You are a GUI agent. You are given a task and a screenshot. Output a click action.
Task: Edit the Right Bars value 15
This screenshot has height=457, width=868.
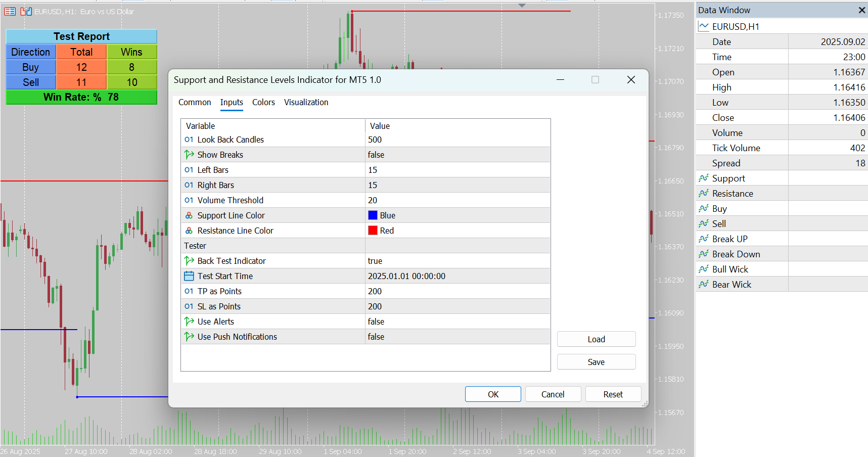(458, 185)
